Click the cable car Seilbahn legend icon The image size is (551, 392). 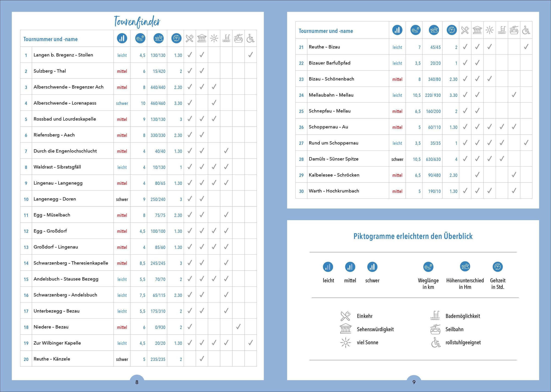tap(435, 329)
